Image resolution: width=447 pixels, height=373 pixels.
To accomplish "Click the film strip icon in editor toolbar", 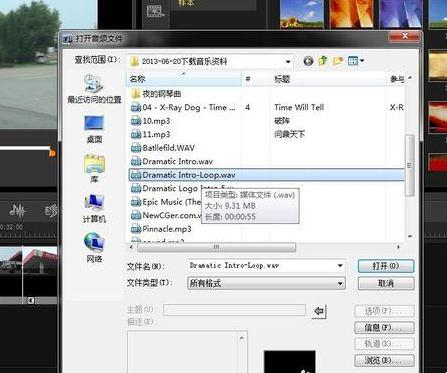I will point(155,12).
